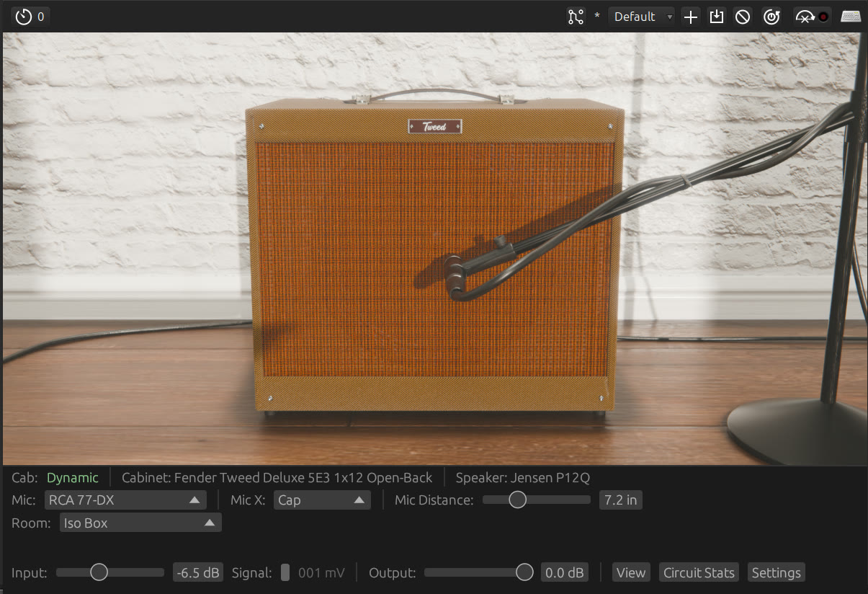Expand the Mic RCA 77-DX dropdown

[x=125, y=500]
